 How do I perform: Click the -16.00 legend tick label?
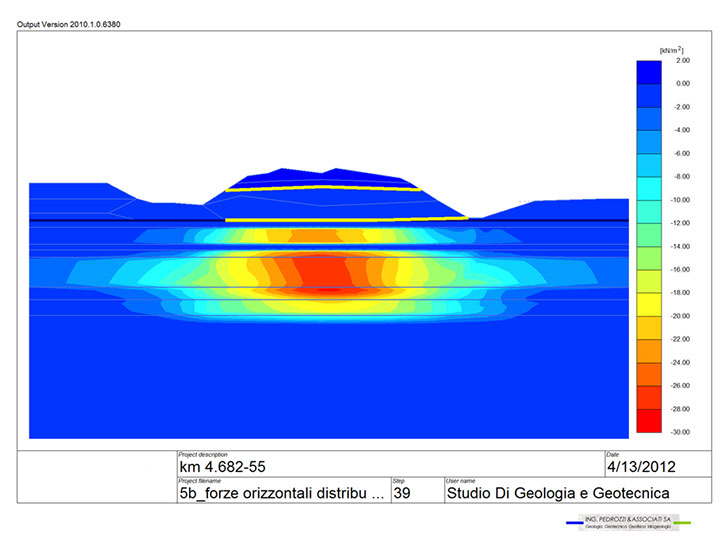tap(679, 269)
